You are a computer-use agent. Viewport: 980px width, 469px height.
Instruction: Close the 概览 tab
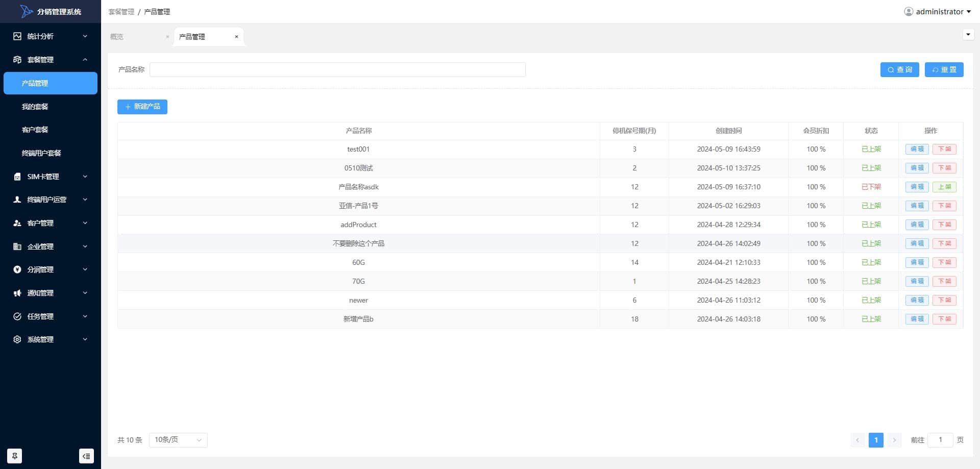tap(167, 37)
